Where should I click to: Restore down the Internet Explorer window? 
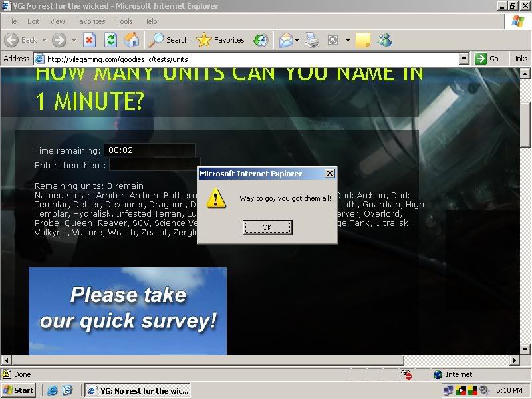[513, 6]
